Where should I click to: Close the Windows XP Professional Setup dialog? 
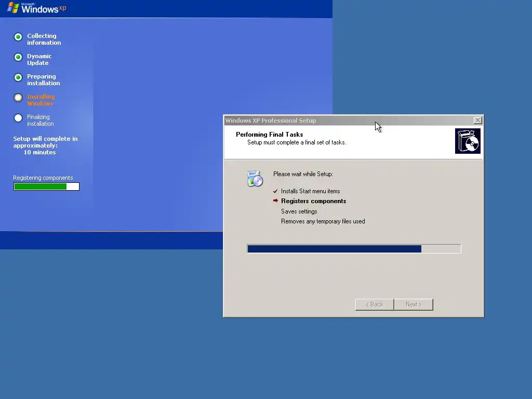478,121
